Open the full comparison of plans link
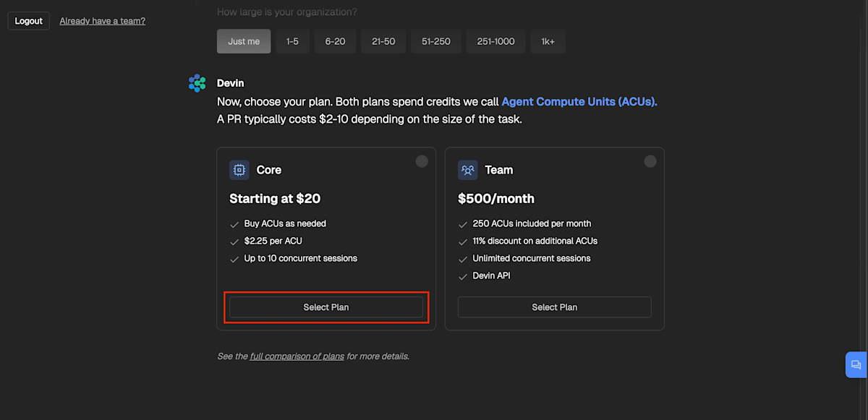Viewport: 868px width, 420px height. pos(297,356)
